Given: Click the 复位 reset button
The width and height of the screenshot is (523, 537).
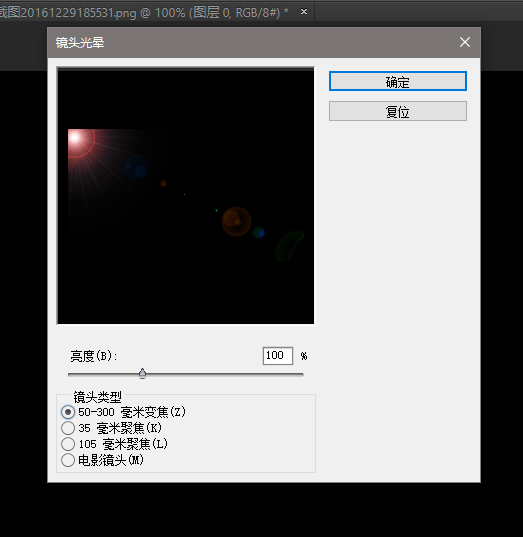Looking at the screenshot, I should tap(398, 111).
